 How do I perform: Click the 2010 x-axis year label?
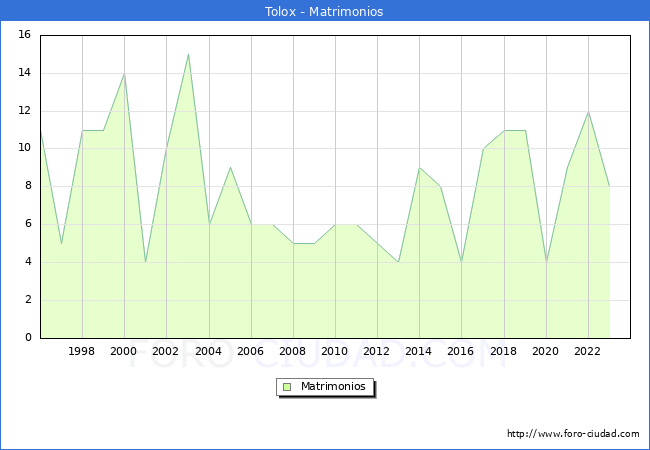click(x=334, y=351)
